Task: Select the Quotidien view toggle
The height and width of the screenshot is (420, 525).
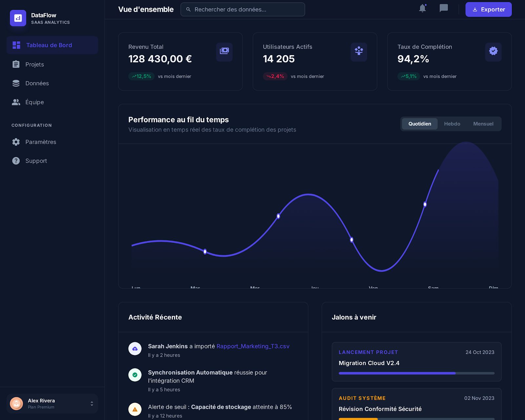Action: click(x=419, y=124)
